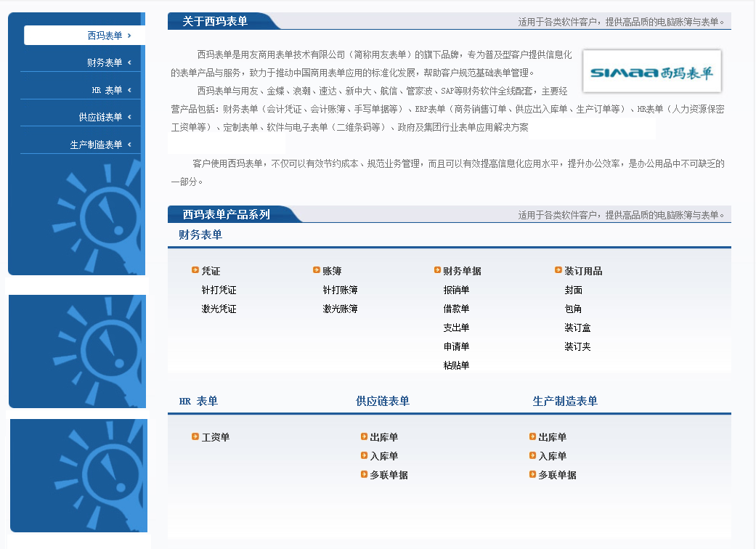
Task: Expand the 供应链表单 sidebar chevron
Action: pos(129,117)
